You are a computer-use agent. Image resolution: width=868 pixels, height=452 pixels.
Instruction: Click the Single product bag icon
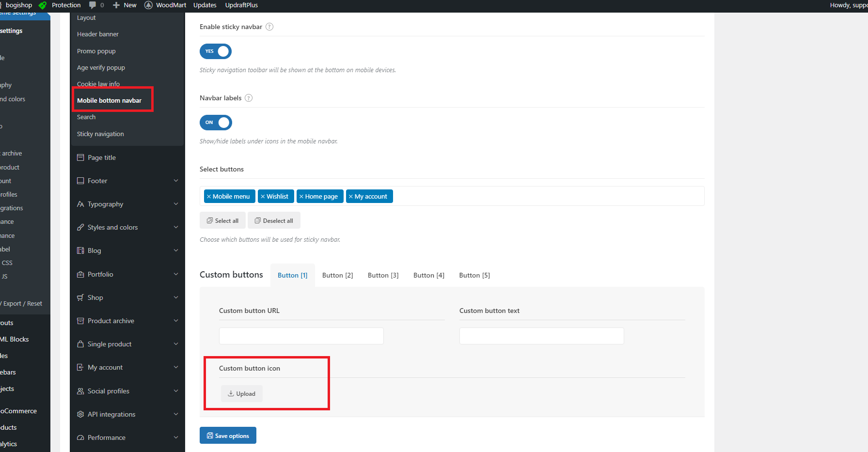click(80, 344)
